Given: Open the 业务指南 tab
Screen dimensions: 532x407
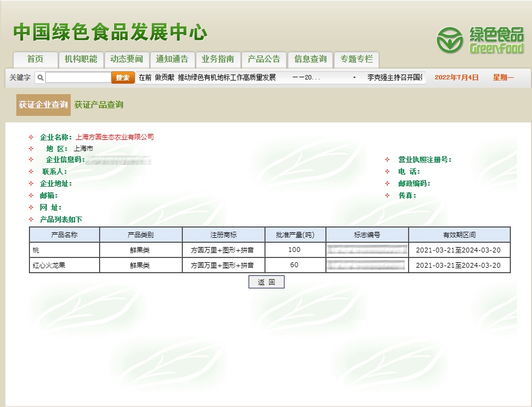Looking at the screenshot, I should (x=218, y=59).
